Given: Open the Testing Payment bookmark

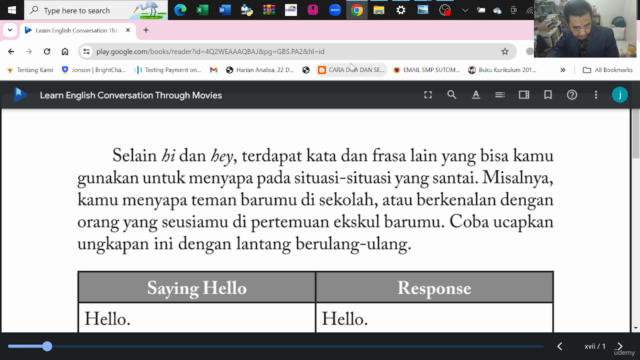Looking at the screenshot, I should tap(168, 70).
